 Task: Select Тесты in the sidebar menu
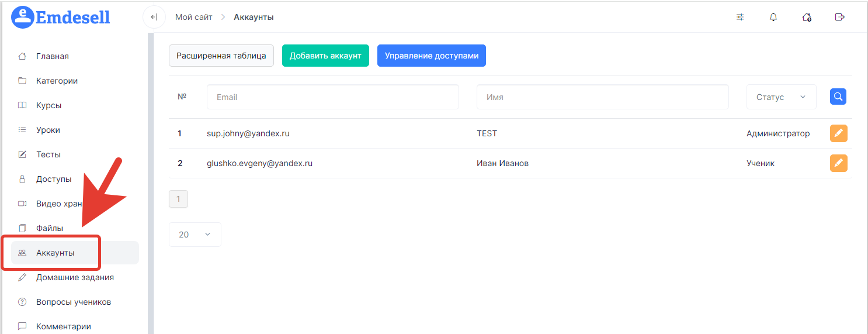coord(48,154)
